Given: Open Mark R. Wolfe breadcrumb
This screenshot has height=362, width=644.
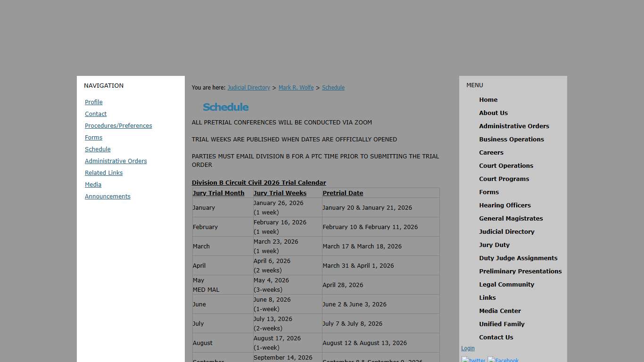Looking at the screenshot, I should point(296,87).
